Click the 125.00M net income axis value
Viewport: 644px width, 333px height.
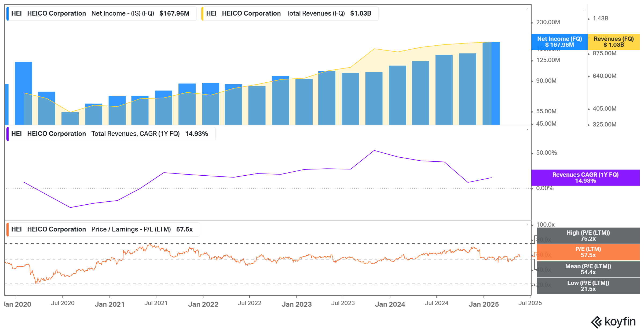point(548,60)
